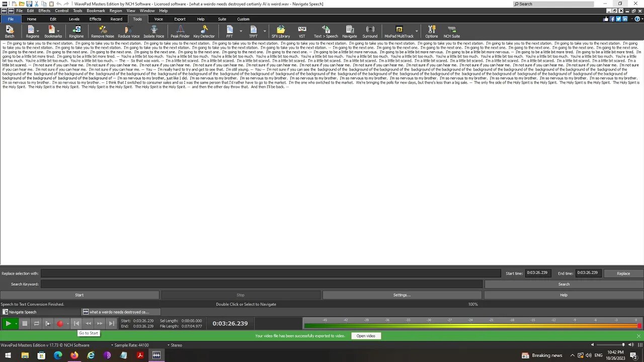Select the Remove Noise tool

[103, 32]
